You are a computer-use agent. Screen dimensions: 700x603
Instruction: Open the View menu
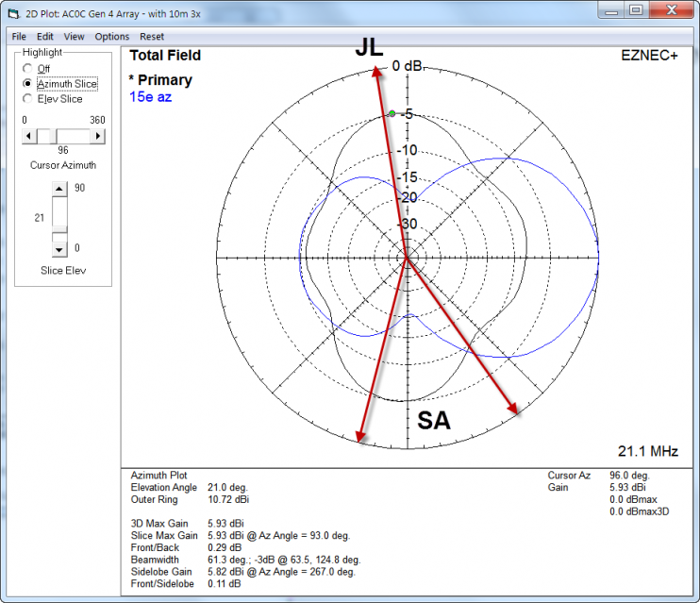click(74, 37)
